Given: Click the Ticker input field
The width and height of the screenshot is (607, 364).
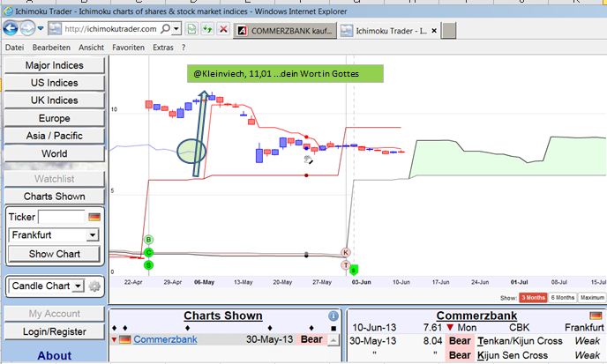Looking at the screenshot, I should pyautogui.click(x=61, y=217).
